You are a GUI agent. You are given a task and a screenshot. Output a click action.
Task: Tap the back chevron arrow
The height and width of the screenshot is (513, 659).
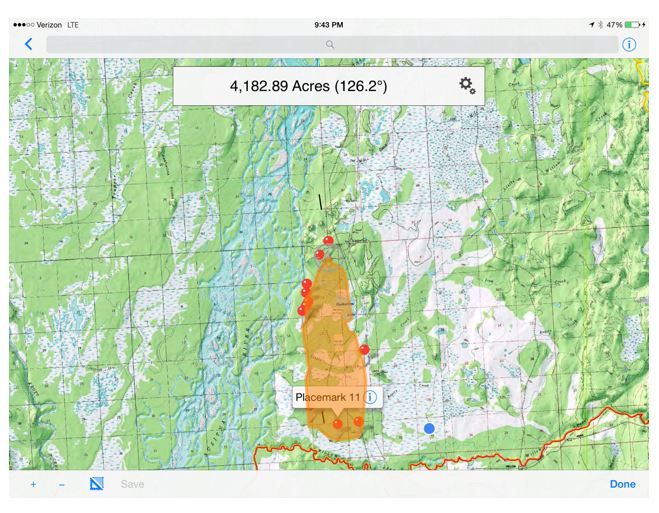tap(28, 44)
